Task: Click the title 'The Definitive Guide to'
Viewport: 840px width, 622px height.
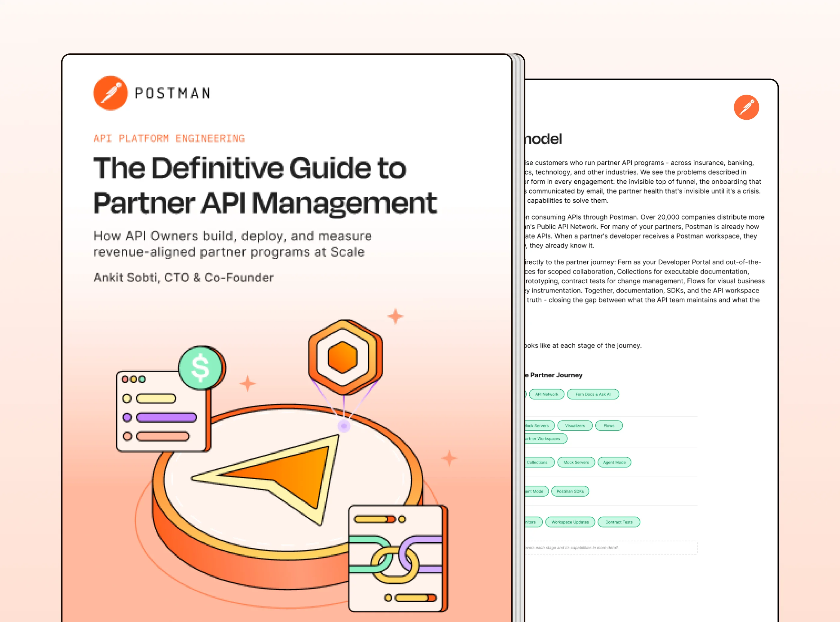Action: click(x=250, y=168)
